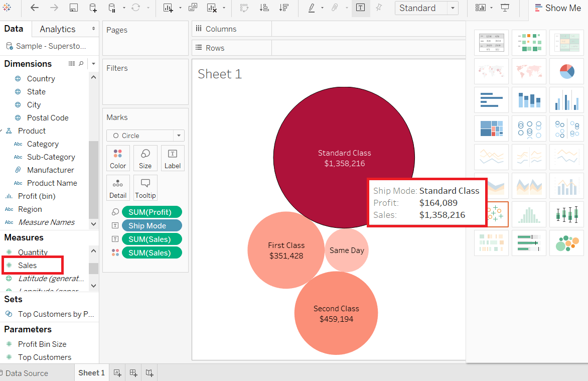Viewport: 588px width, 381px height.
Task: Click the Save icon in the toolbar
Action: [x=73, y=8]
